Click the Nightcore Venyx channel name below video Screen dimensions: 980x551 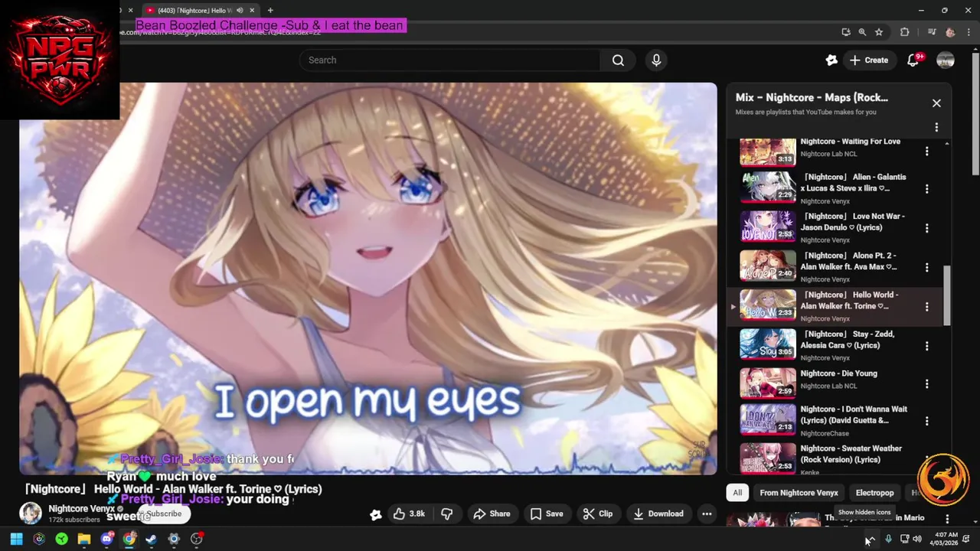(81, 509)
